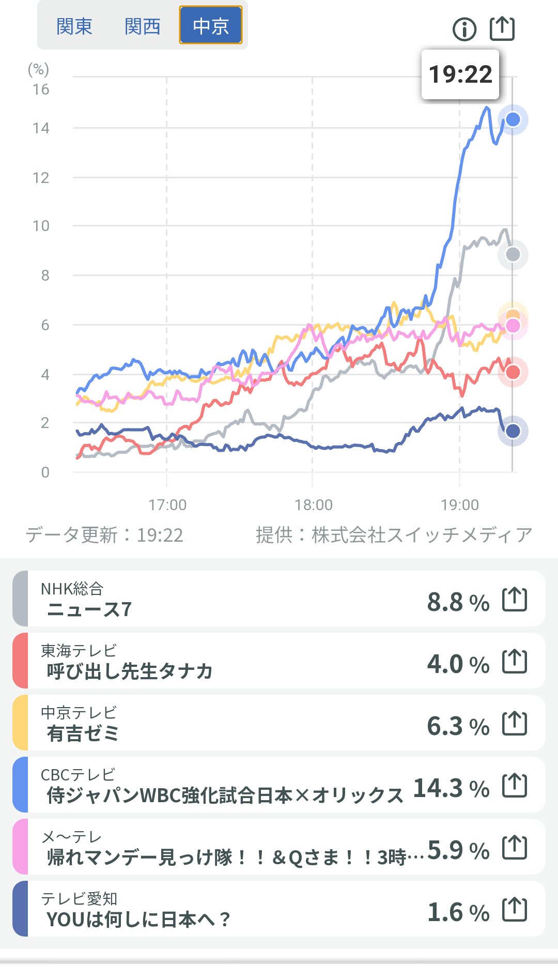Image resolution: width=558 pixels, height=980 pixels.
Task: Share the CBCテレビ 侍ジャパン rating
Action: (515, 786)
